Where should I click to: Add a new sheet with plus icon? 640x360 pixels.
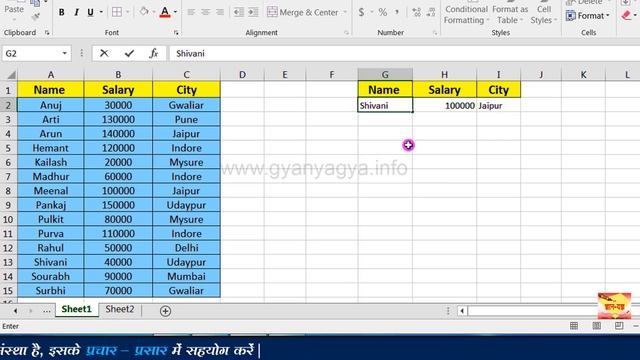[x=165, y=311]
